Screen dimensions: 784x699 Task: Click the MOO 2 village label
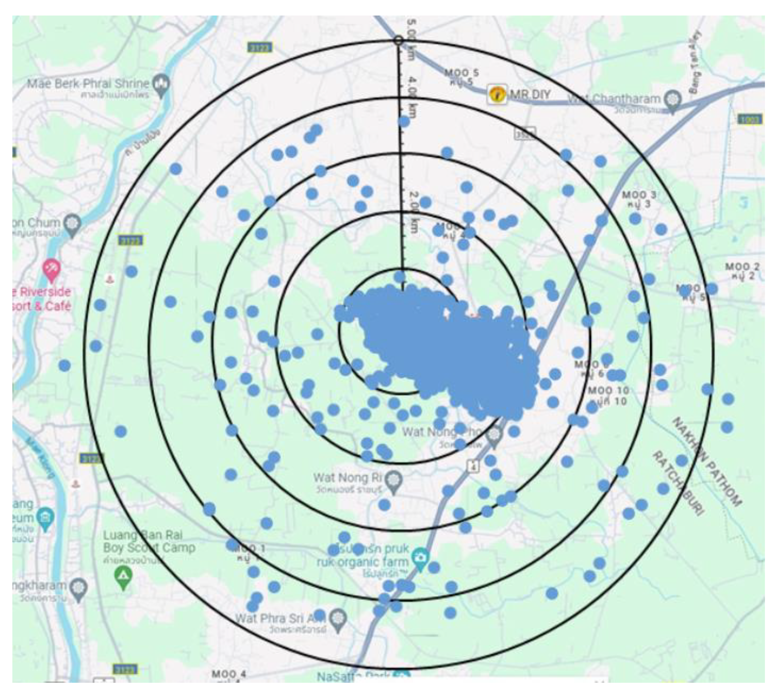point(742,266)
